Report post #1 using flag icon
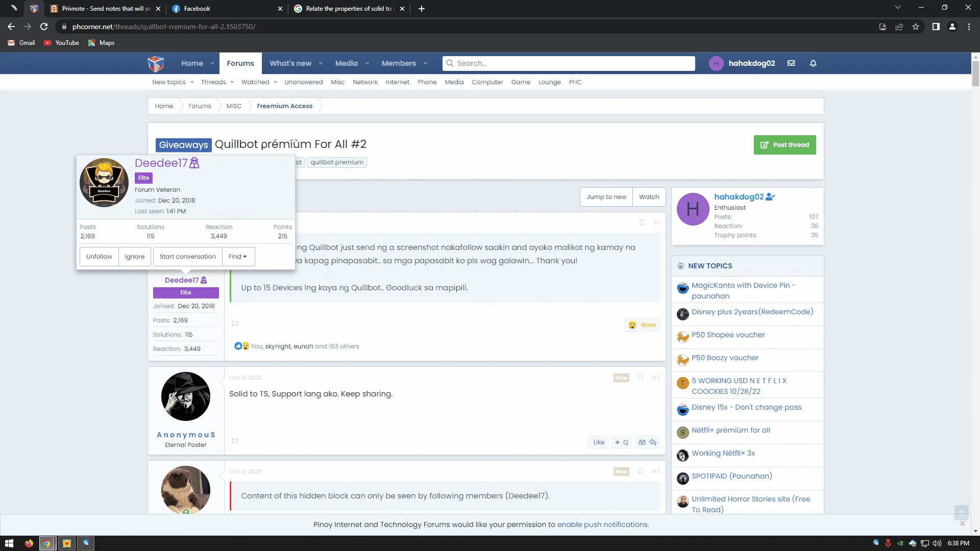This screenshot has height=551, width=980. [235, 323]
